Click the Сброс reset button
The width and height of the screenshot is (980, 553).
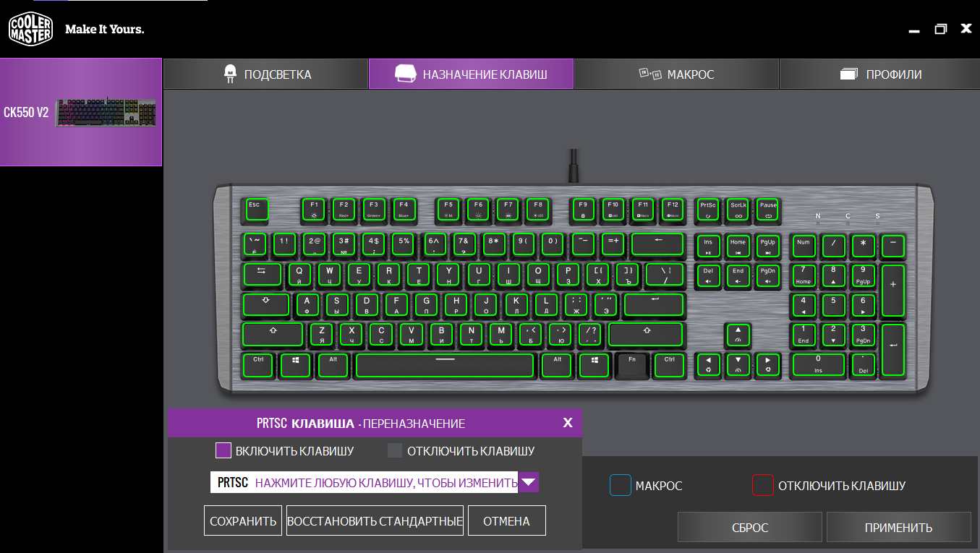(750, 527)
